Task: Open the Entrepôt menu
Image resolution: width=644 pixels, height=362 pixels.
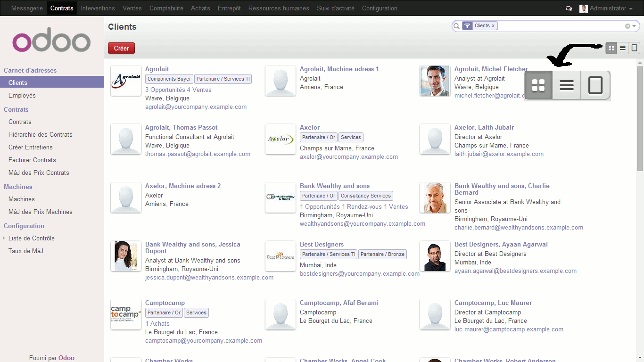Action: point(229,8)
